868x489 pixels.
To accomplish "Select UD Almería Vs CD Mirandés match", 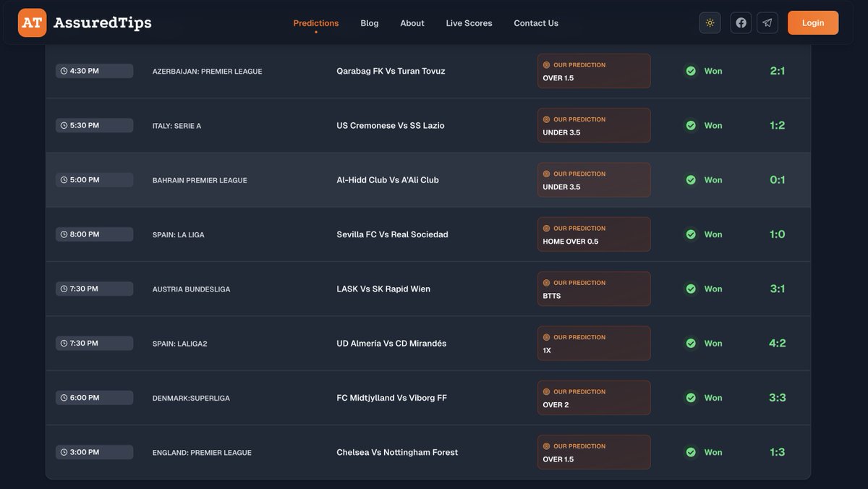I will 391,343.
